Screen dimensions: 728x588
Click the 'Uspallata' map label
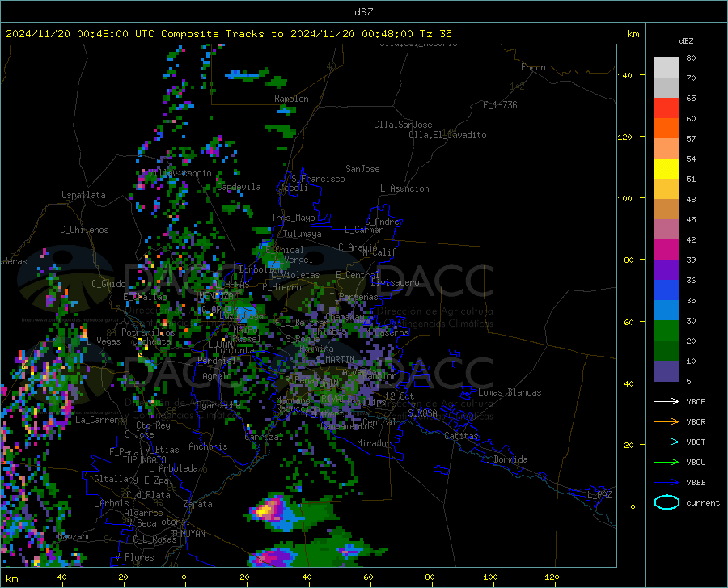click(83, 195)
